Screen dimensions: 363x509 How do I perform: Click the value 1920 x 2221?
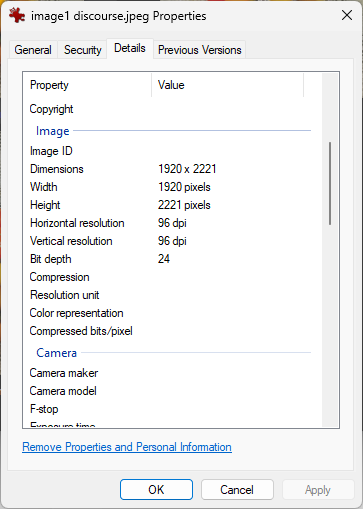[187, 169]
